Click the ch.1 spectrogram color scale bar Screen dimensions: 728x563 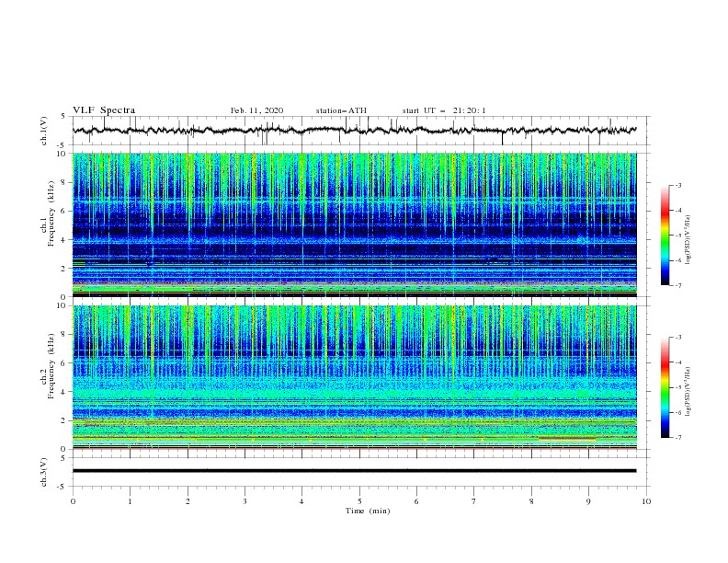click(665, 235)
